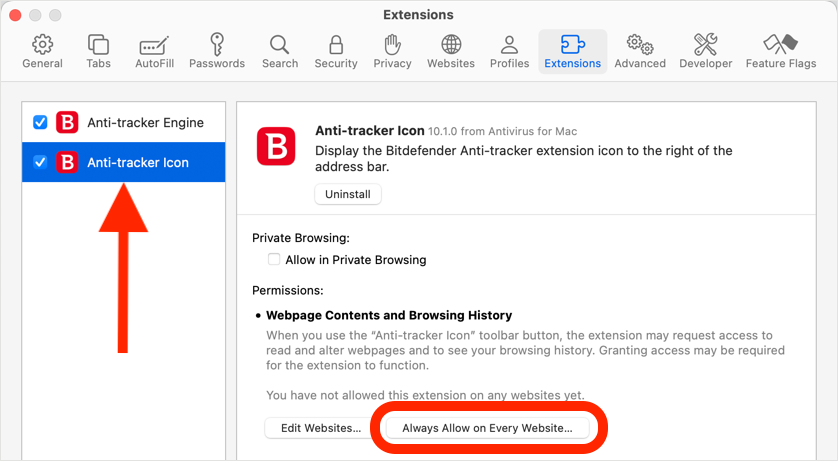The image size is (838, 461).
Task: Click the Bitdefender icon beside Anti-tracker Engine
Action: click(67, 122)
